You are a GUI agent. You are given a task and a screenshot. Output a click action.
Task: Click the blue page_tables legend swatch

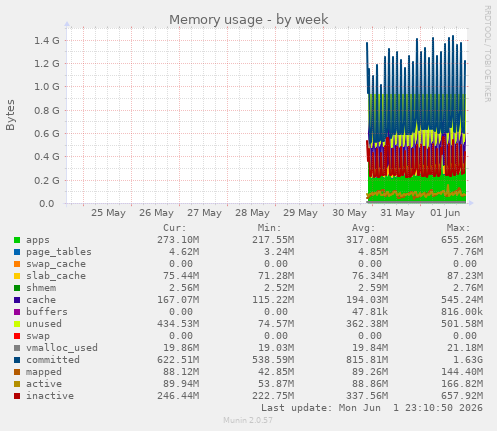coord(17,252)
